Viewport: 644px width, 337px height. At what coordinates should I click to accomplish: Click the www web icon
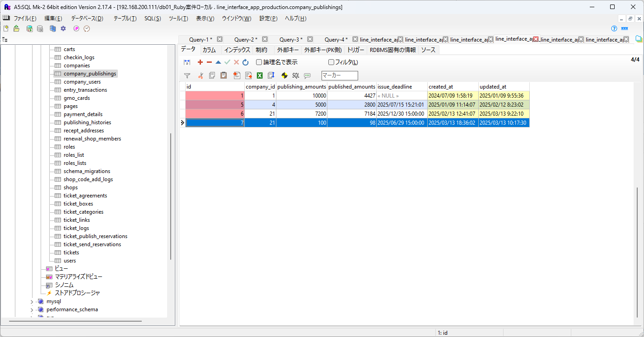point(625,28)
